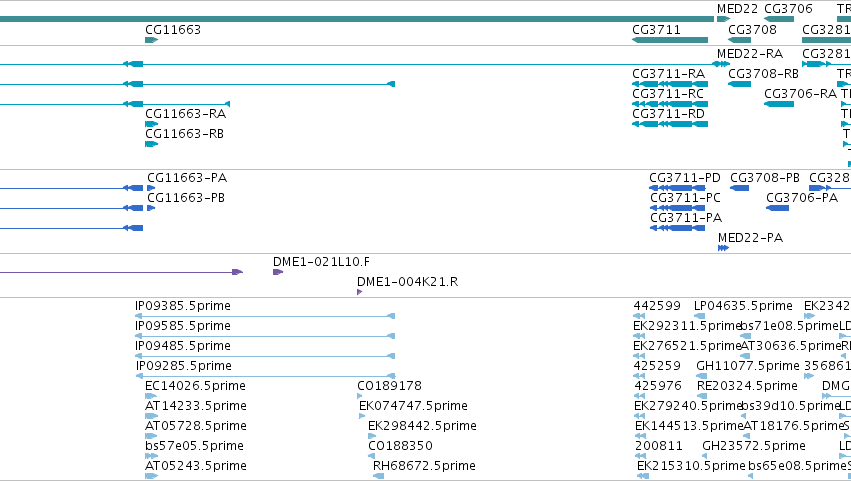Open the GH11077.5prime EST label
Image resolution: width=851 pixels, height=481 pixels.
747,365
